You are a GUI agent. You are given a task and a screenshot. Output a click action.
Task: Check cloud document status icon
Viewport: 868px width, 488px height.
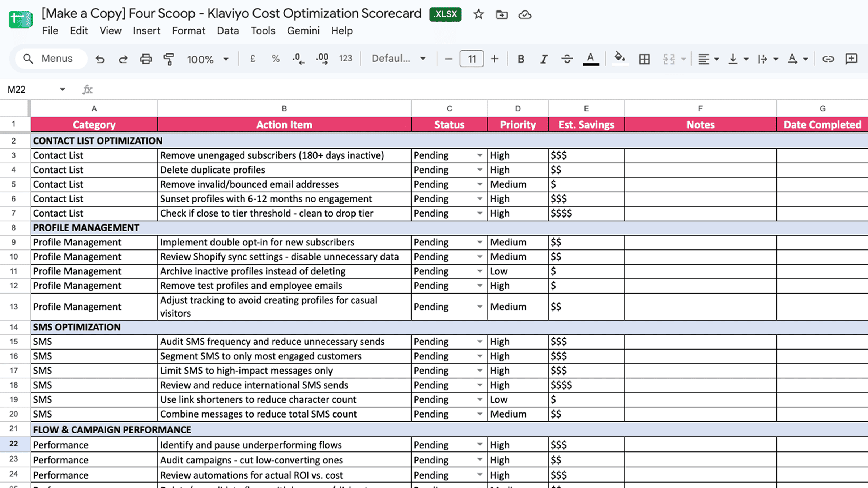[x=525, y=15]
